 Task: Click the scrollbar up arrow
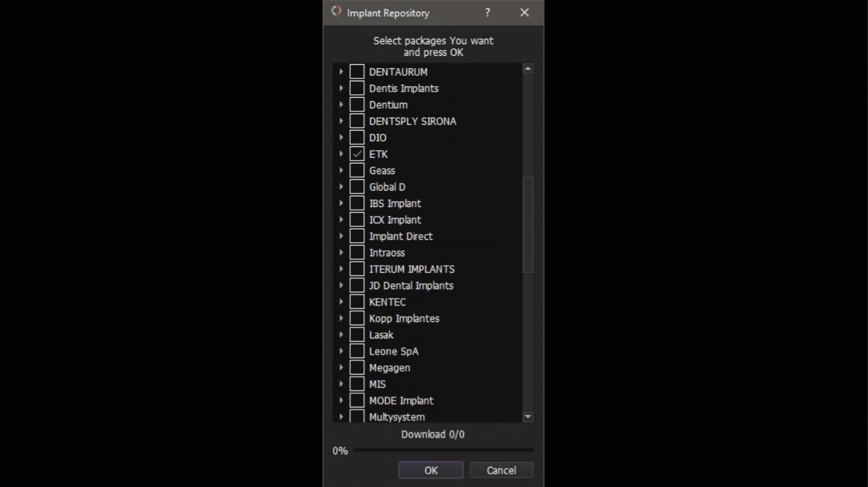pos(528,68)
